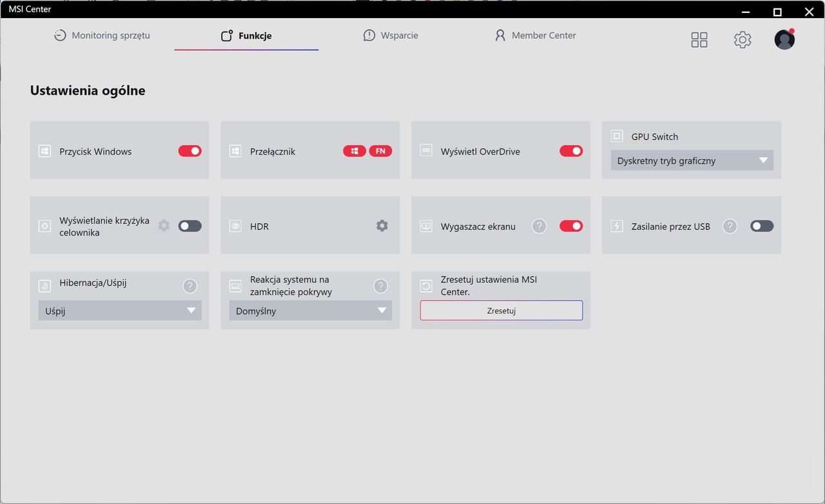Show help for Hibernacja/Uśpij

[x=189, y=286]
